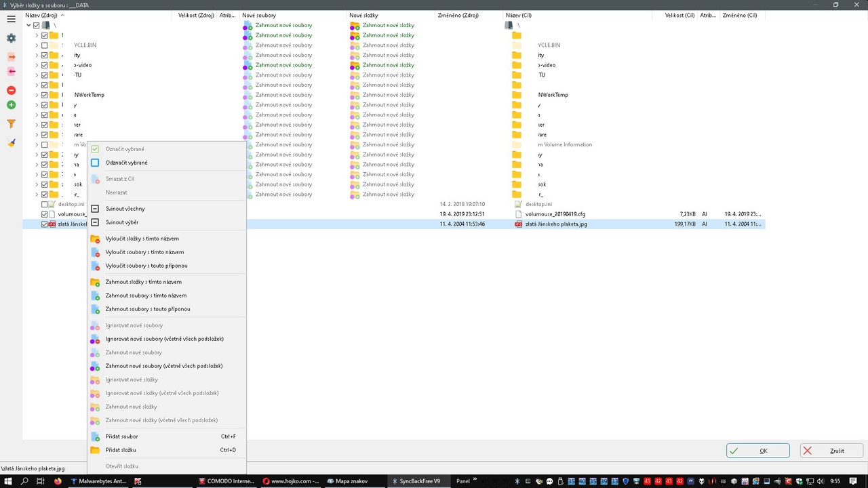
Task: Uncheck the volumouse file checkbox
Action: [45, 214]
